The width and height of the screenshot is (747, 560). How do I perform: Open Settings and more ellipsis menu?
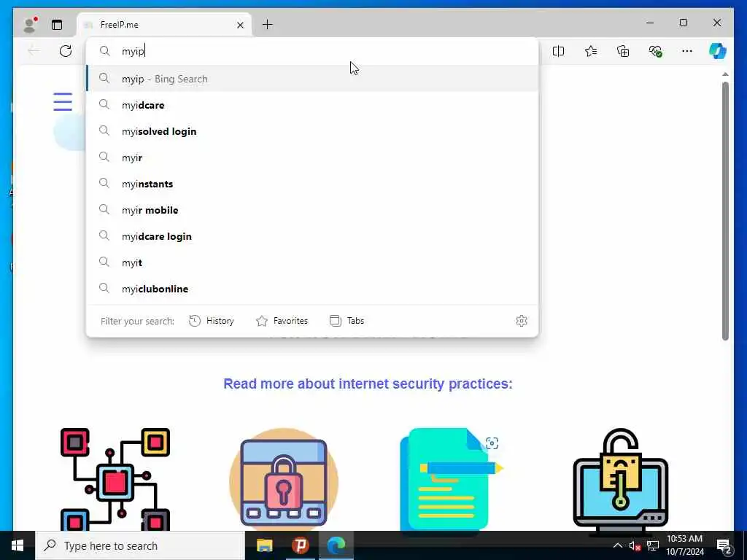[687, 51]
